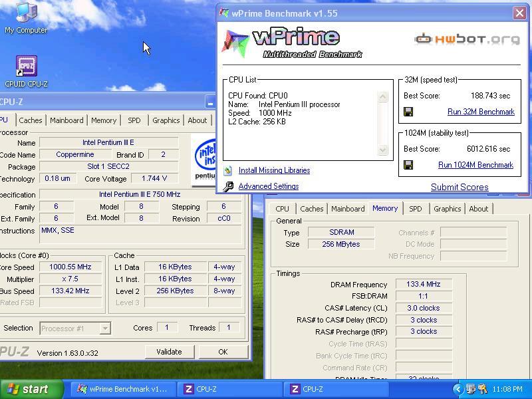Open CPU tab in right CPU-Z window
Viewport: 532px width, 399px height.
click(282, 209)
